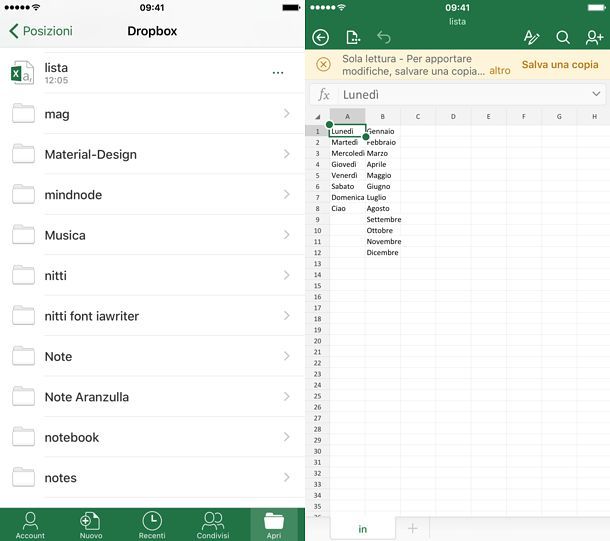Screen dimensions: 610x541
Task: Open the file menu icon in Excel
Action: point(353,37)
